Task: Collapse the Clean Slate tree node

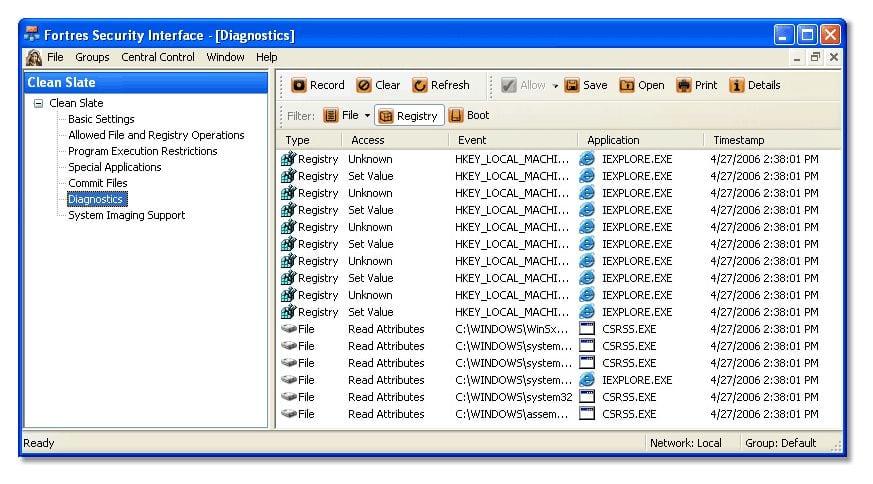Action: (38, 103)
